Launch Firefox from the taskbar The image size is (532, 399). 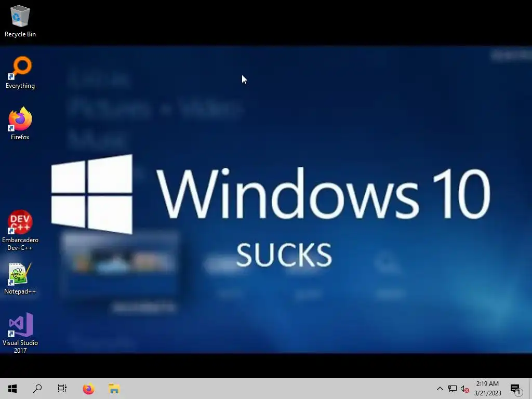click(88, 389)
